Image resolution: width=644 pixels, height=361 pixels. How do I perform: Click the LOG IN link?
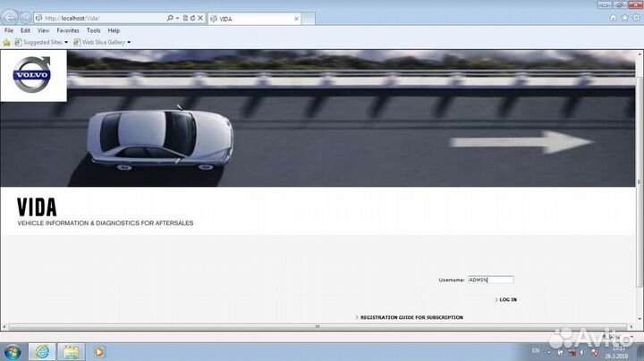click(x=506, y=300)
